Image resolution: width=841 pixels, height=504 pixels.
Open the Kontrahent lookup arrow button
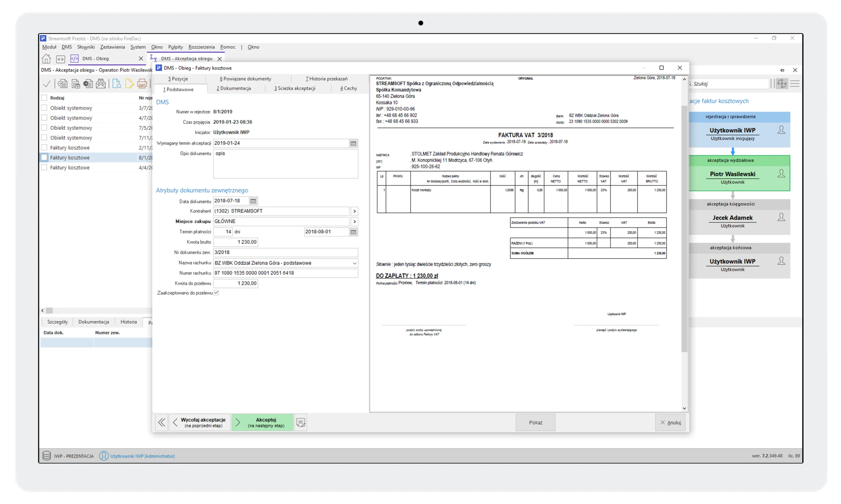(354, 211)
